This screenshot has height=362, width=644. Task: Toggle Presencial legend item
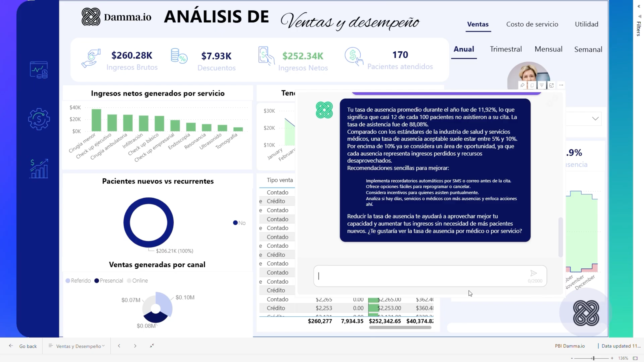109,281
